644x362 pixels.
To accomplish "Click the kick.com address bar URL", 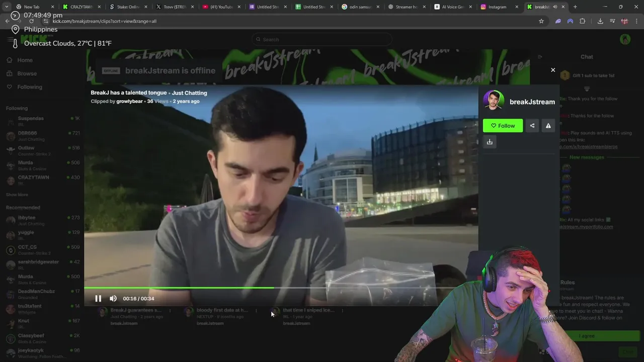I will 104,21.
